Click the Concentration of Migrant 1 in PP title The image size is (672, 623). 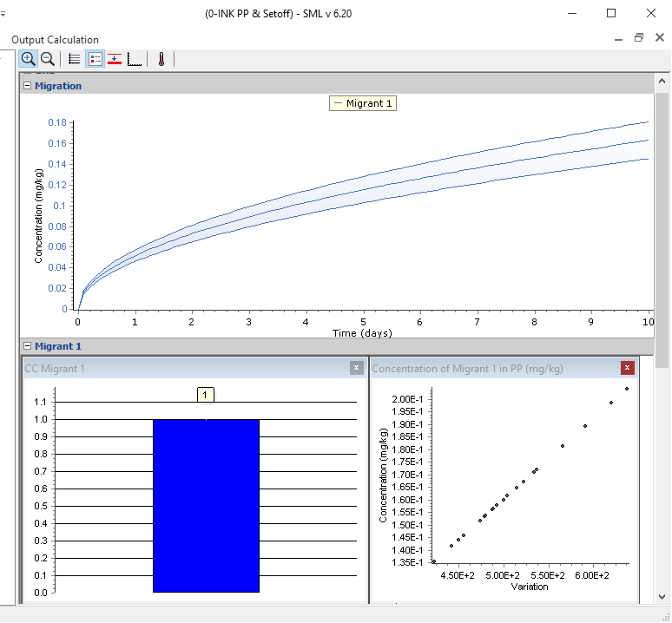467,369
